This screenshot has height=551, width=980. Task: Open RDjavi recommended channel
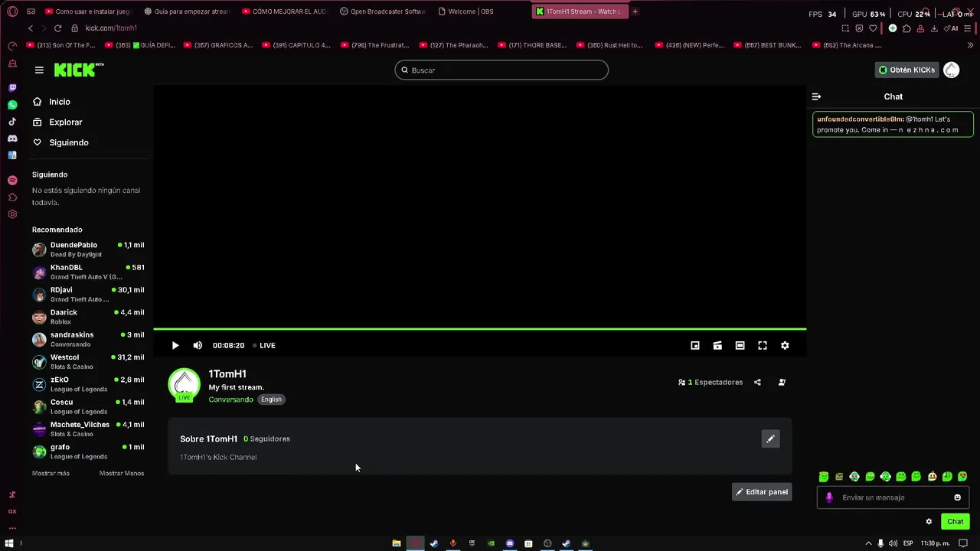click(88, 294)
